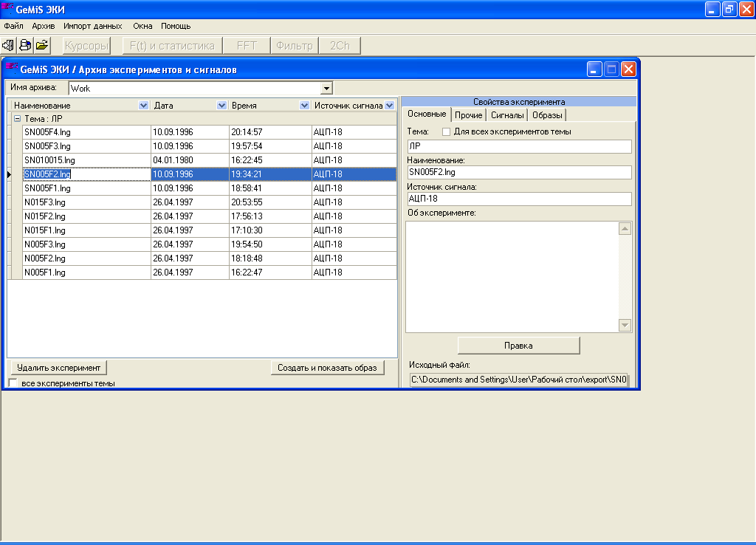This screenshot has width=756, height=545.
Task: Collapse the 'Тема : ЛР' group
Action: pyautogui.click(x=18, y=118)
